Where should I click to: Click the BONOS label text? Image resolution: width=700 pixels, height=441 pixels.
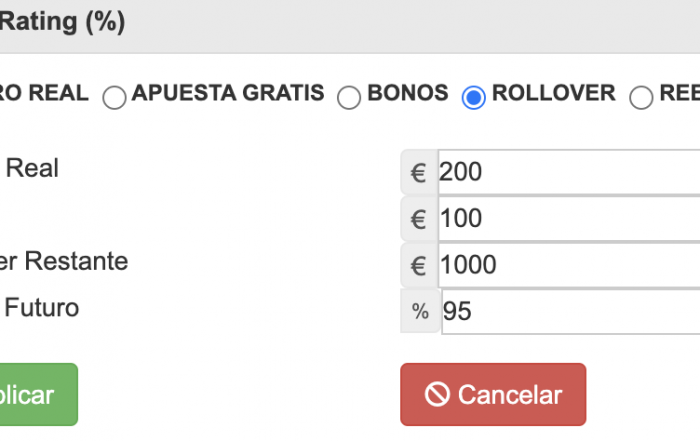tap(408, 93)
